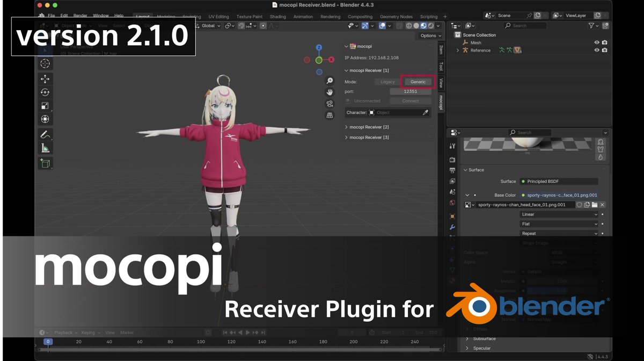The width and height of the screenshot is (644, 361).
Task: Select the Rotate tool icon
Action: pyautogui.click(x=45, y=92)
